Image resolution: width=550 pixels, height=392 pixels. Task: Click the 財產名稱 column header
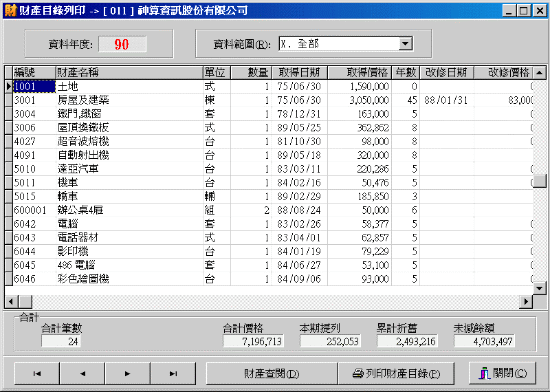129,73
